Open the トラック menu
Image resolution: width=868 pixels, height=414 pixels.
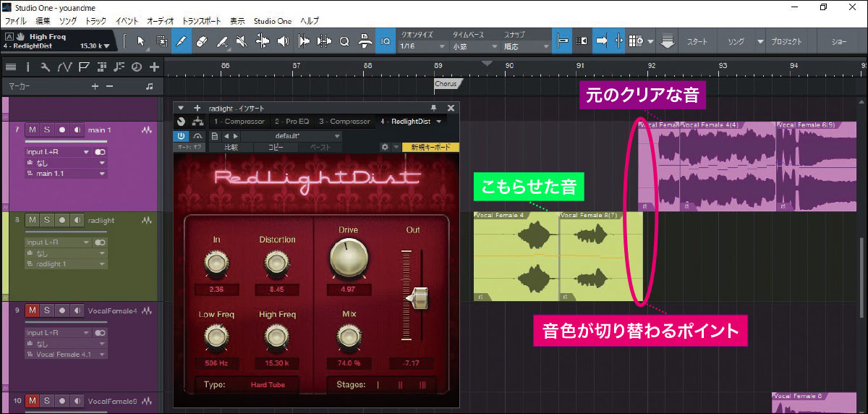coord(95,21)
